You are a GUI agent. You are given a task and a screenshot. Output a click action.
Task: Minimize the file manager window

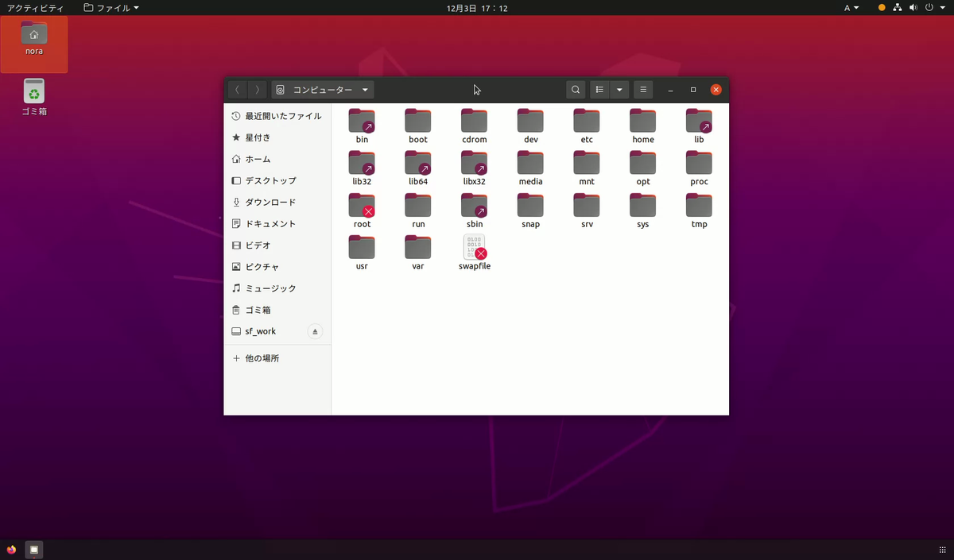pyautogui.click(x=670, y=90)
